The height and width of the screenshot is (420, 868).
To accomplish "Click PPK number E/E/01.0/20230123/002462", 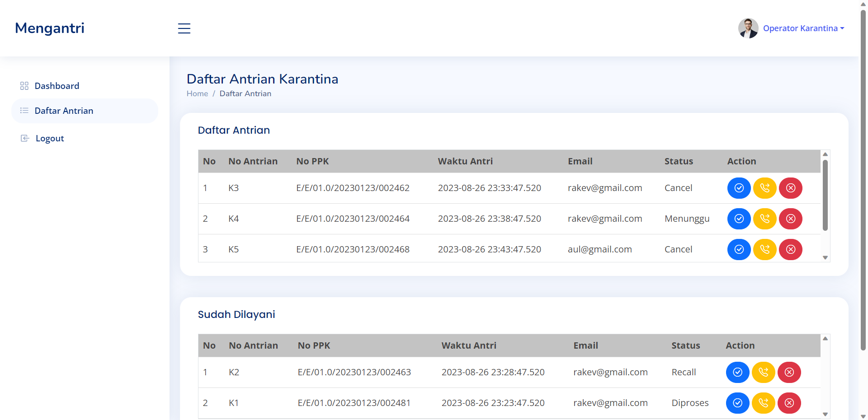I will click(x=353, y=188).
